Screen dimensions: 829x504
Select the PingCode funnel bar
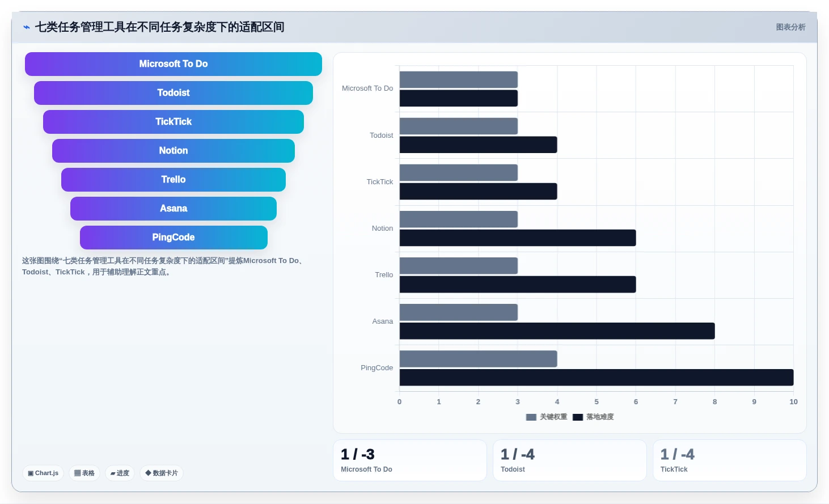point(174,238)
